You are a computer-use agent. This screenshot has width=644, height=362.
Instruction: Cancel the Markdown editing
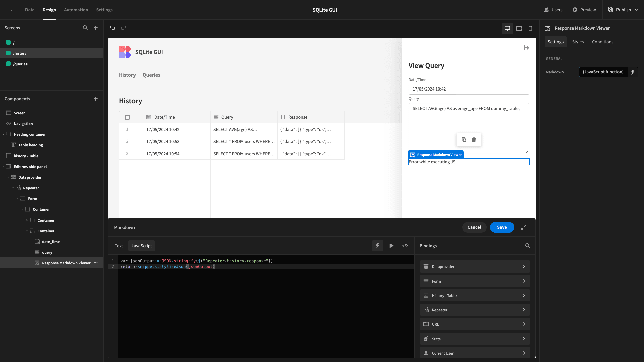click(474, 227)
